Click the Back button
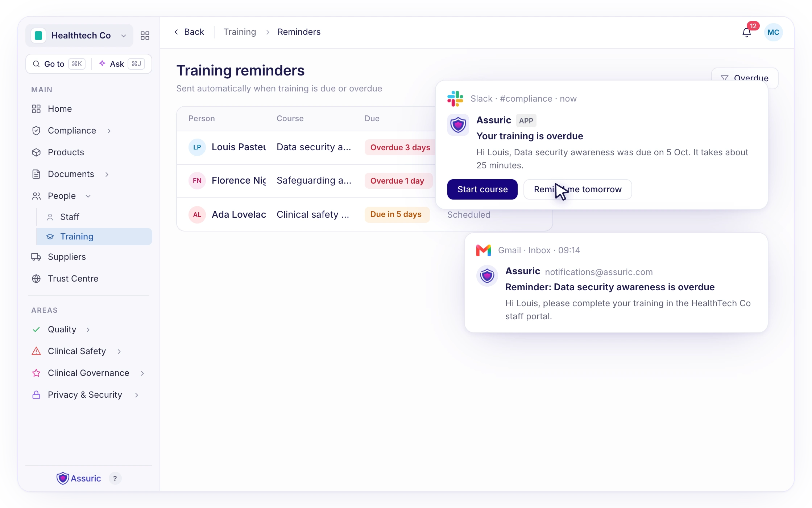812x508 pixels. coord(189,32)
